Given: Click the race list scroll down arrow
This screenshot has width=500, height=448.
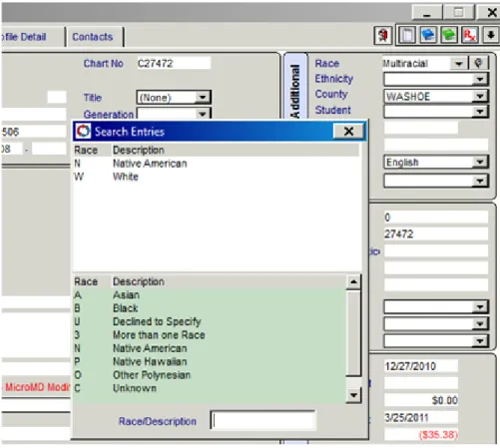Looking at the screenshot, I should pos(353,395).
